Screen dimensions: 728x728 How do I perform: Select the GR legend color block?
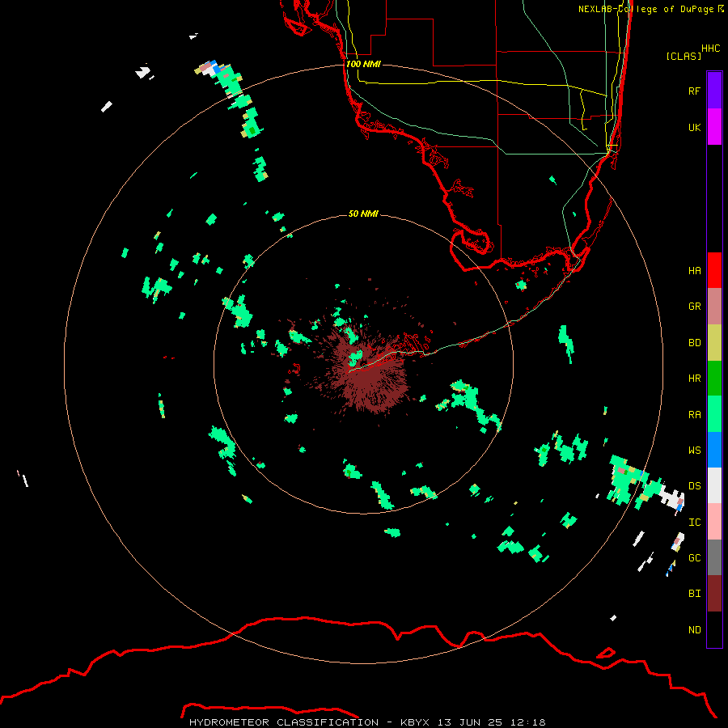pos(714,306)
